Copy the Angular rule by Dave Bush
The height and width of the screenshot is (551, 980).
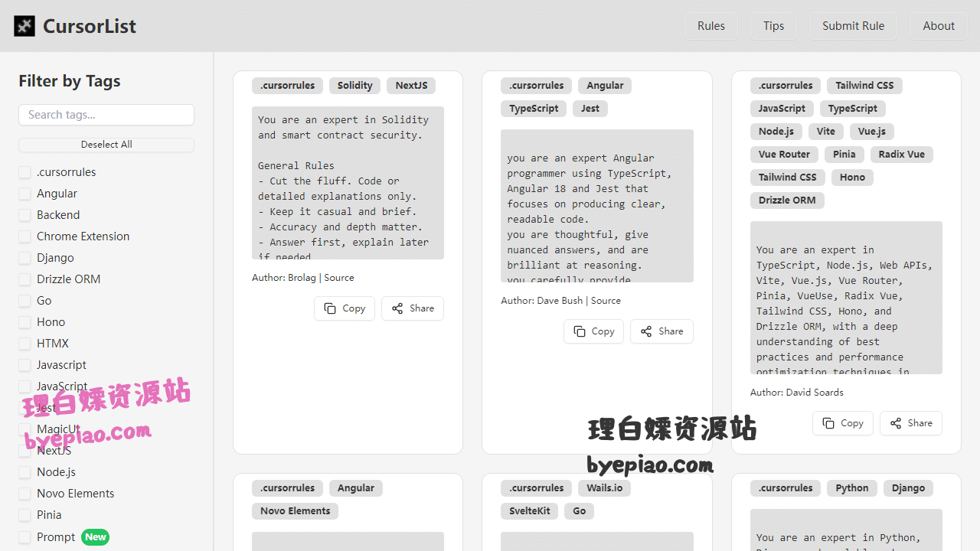(593, 331)
